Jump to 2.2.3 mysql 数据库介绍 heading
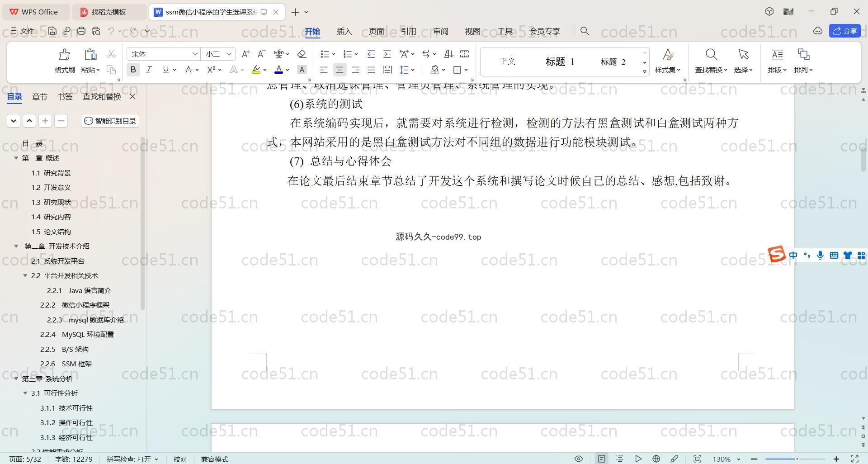The width and height of the screenshot is (868, 464). point(85,320)
